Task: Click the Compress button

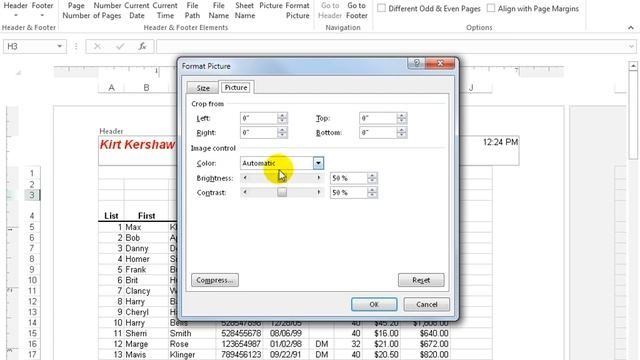Action: click(x=215, y=280)
